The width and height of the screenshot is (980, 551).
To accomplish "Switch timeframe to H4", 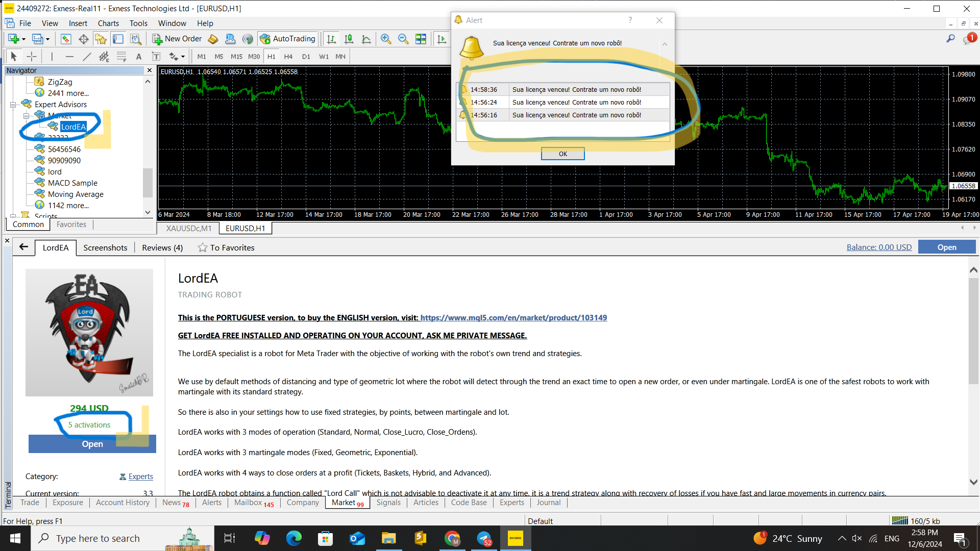I will (288, 57).
